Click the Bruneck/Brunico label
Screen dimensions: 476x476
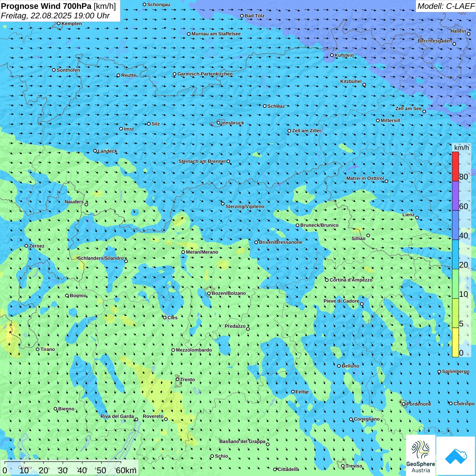coord(319,225)
